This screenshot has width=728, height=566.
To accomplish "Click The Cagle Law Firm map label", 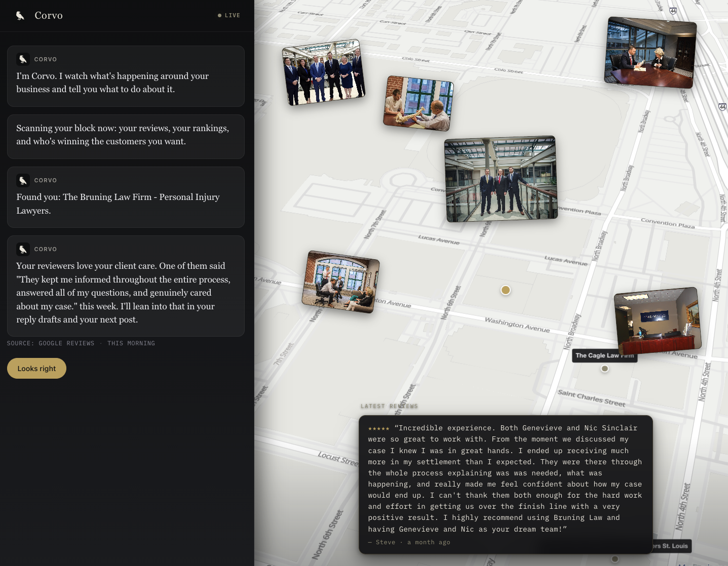I will [604, 355].
